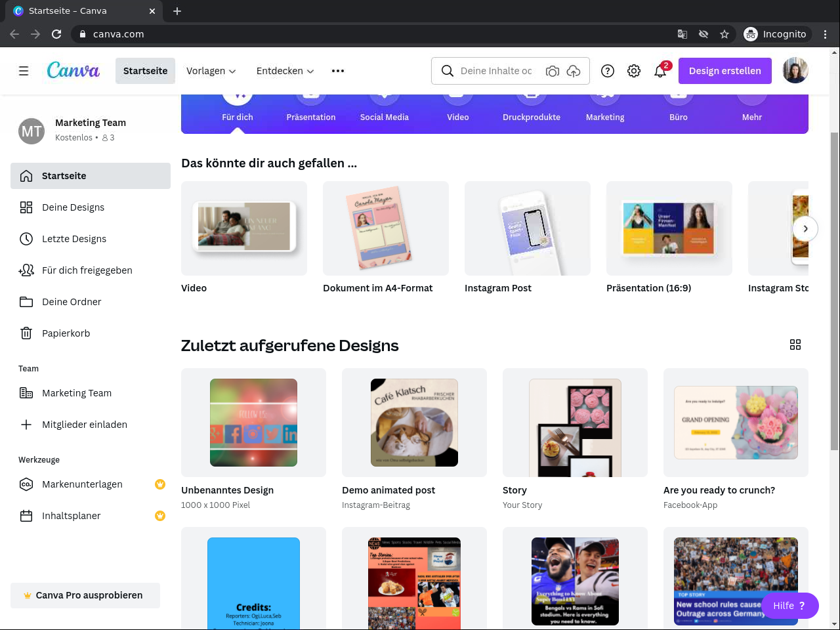
Task: Select Startseite in the sidebar
Action: [x=91, y=176]
